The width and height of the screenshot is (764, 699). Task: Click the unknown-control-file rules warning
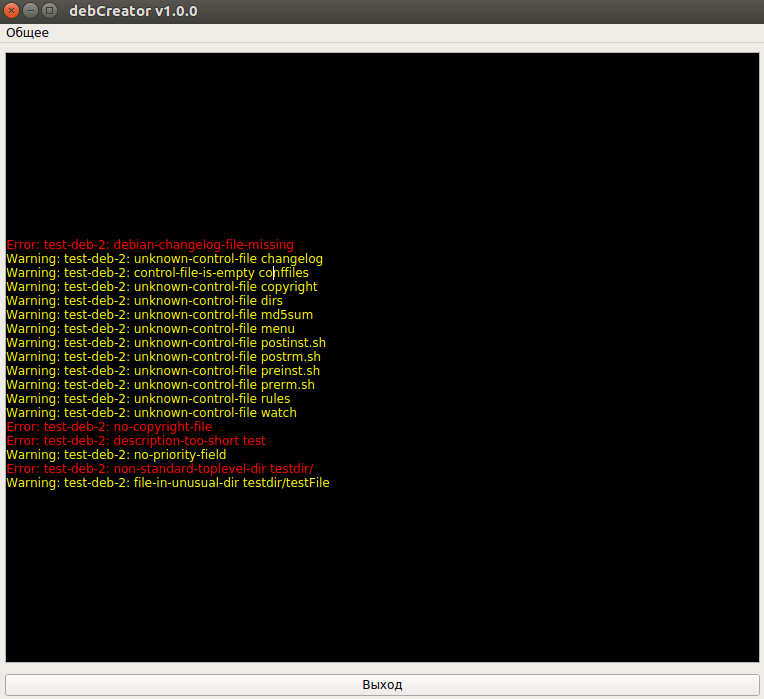click(x=149, y=399)
